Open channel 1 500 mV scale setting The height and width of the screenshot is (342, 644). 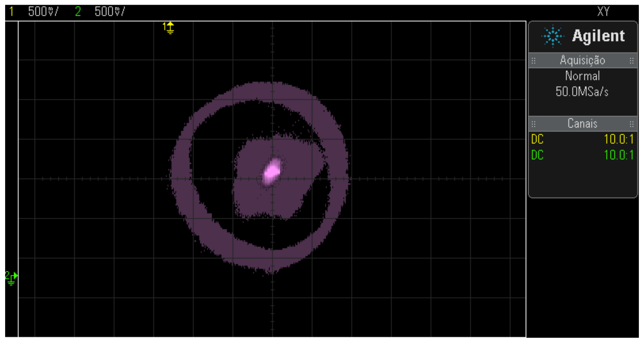click(x=43, y=11)
